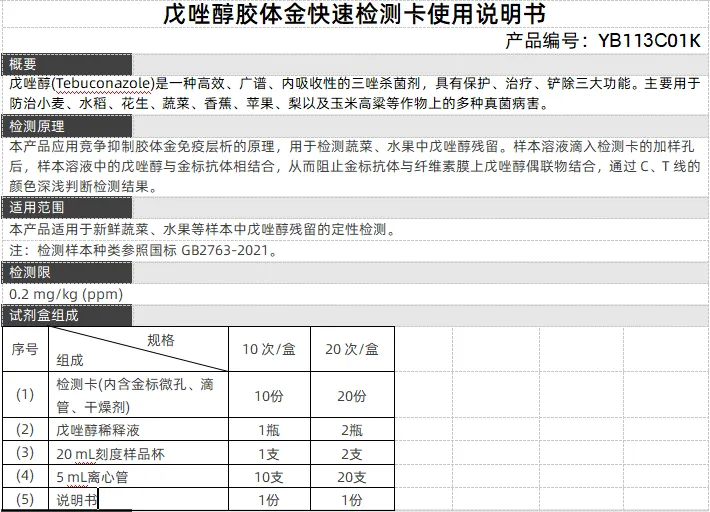Click the 说明书 cell
Image resolution: width=710 pixels, height=512 pixels.
138,499
